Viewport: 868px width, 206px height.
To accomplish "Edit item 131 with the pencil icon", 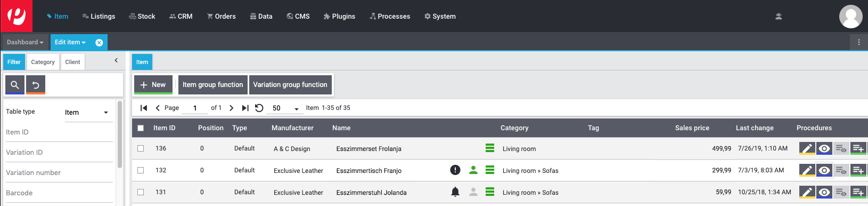I will (x=807, y=192).
